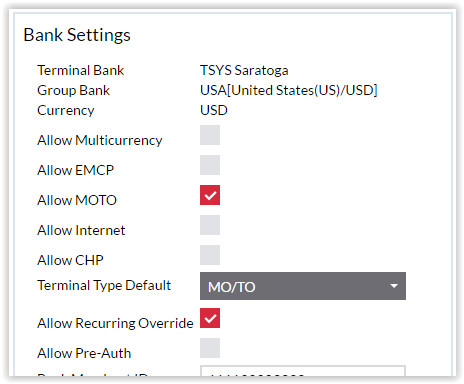464x384 pixels.
Task: Click the Allow Recurring Override label
Action: coord(115,323)
